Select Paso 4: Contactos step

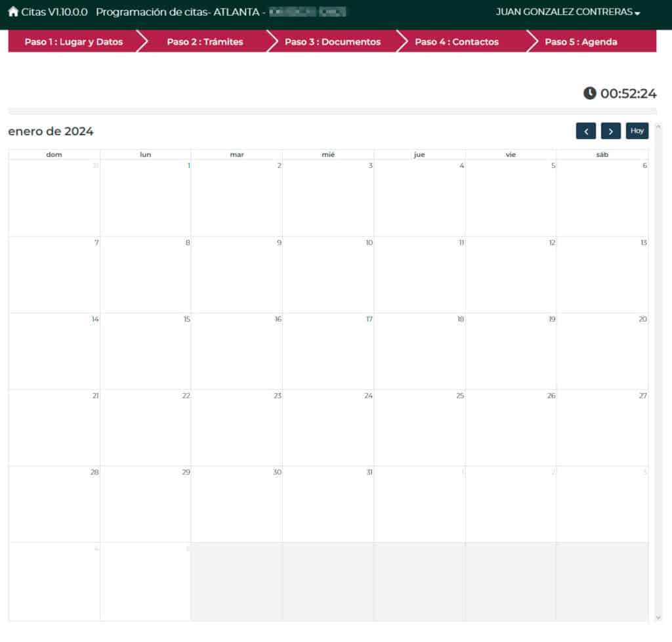(x=457, y=42)
